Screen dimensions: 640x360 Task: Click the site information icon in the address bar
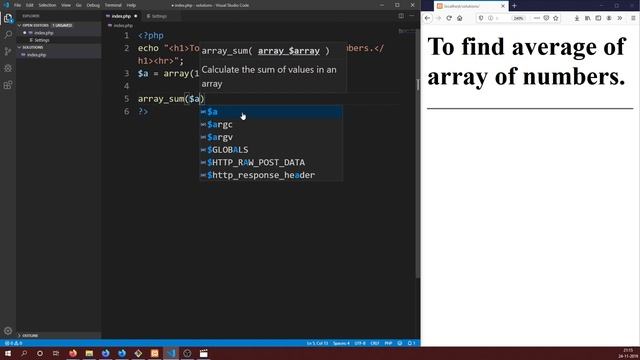click(x=490, y=18)
